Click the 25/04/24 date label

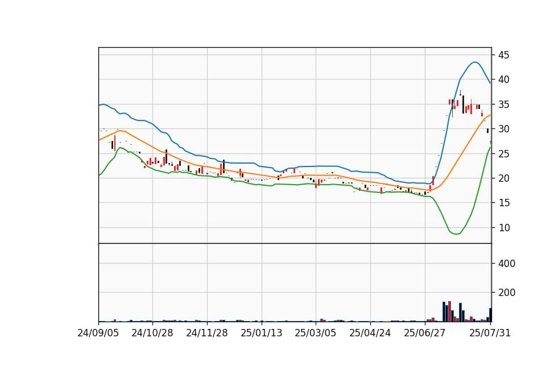pos(370,333)
